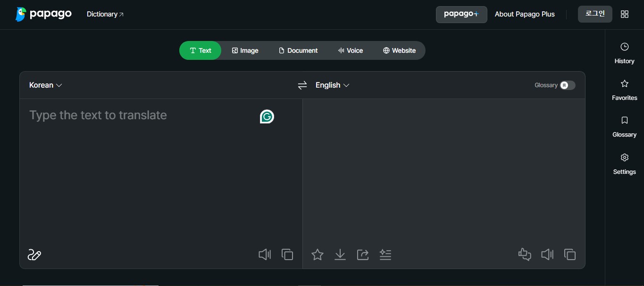Viewport: 644px width, 286px height.
Task: Copy the translated text icon
Action: point(570,255)
